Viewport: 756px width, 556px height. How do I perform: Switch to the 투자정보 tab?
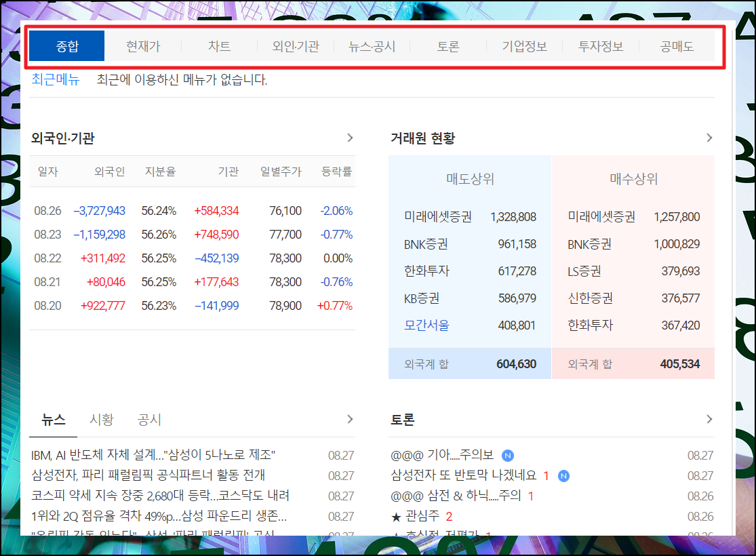click(601, 46)
